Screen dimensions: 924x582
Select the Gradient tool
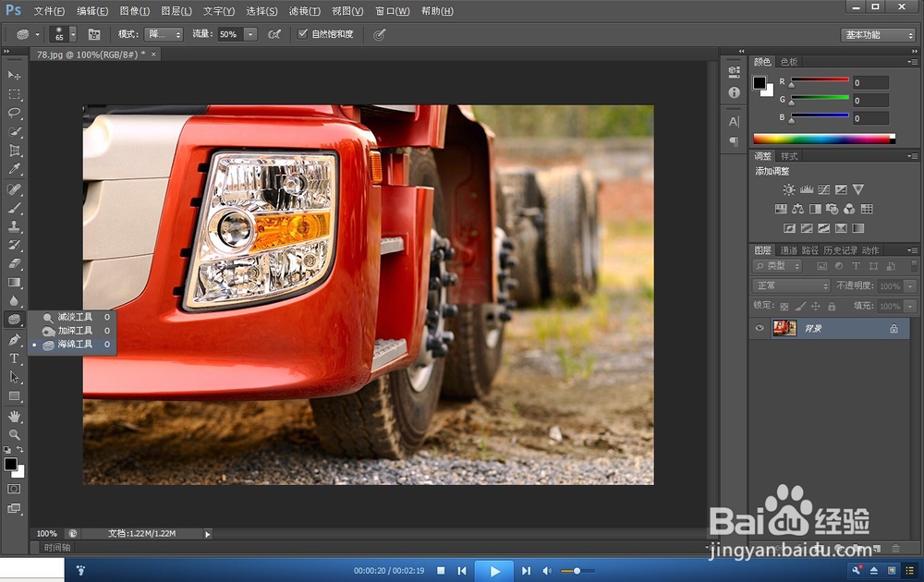point(14,283)
